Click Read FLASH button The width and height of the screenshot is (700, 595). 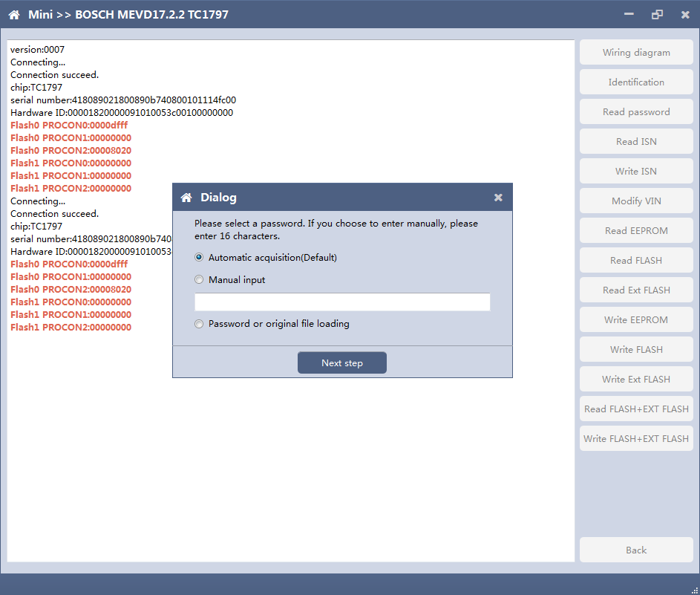pos(636,261)
